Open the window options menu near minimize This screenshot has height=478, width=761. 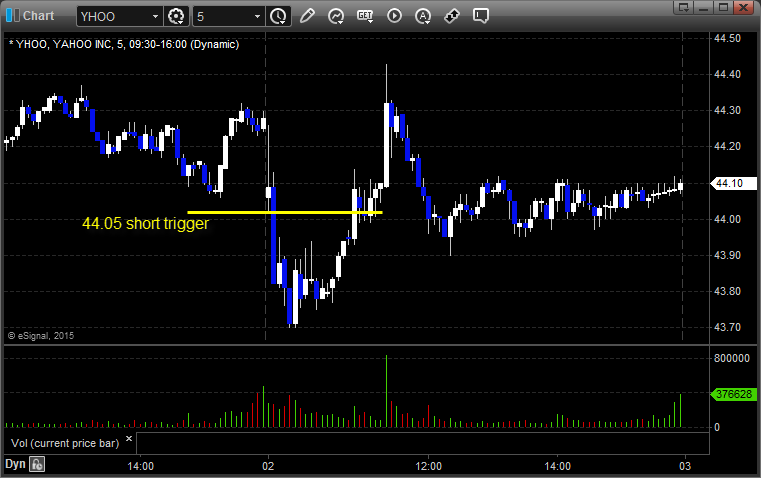click(684, 7)
